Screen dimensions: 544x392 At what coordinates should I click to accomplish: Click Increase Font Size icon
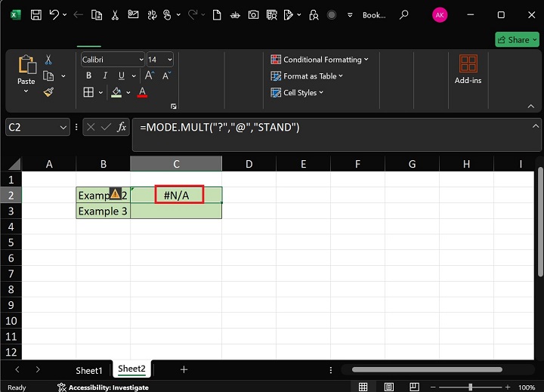point(150,76)
